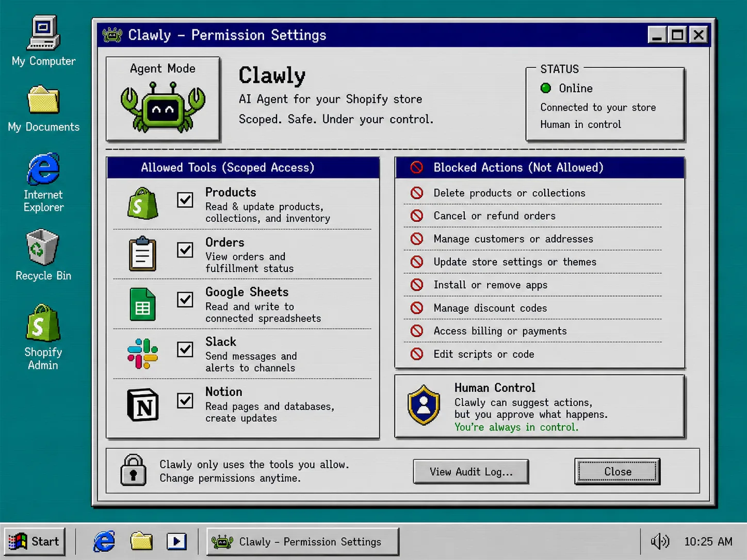Click blocked icon beside Access billing
This screenshot has width=747, height=560.
pos(417,331)
